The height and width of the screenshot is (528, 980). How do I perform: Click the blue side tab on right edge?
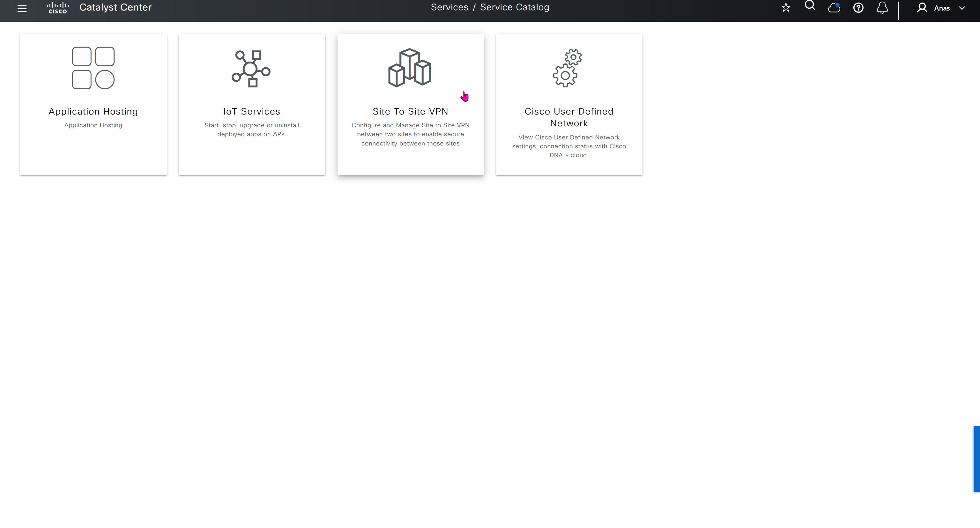pyautogui.click(x=976, y=459)
